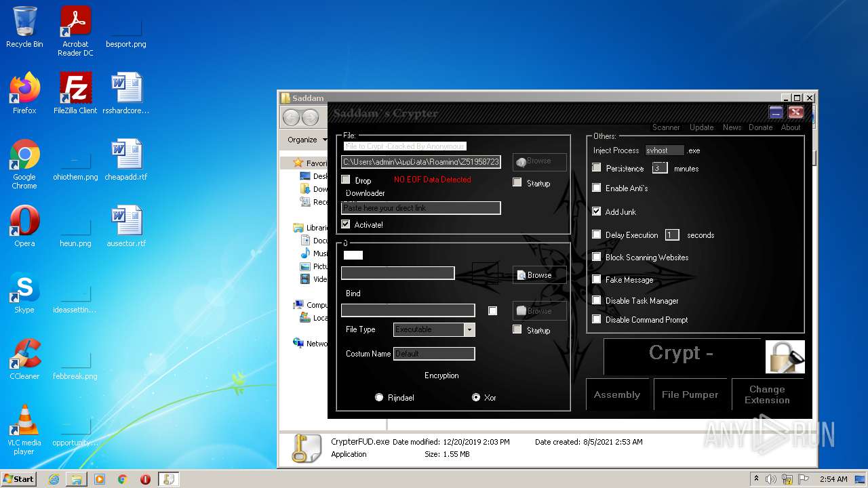
Task: Uncheck the Activate! checkbox
Action: point(346,224)
